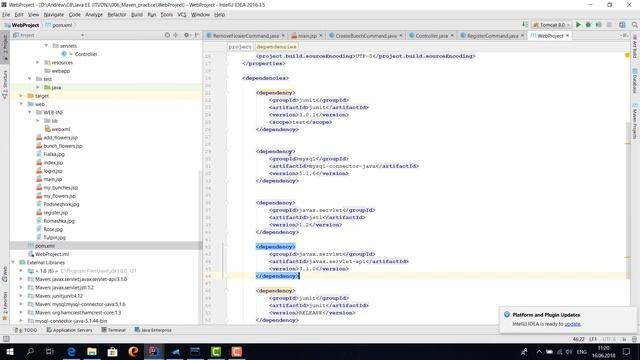Open Application Servers tool window
Image resolution: width=640 pixels, height=360 pixels.
[x=69, y=330]
